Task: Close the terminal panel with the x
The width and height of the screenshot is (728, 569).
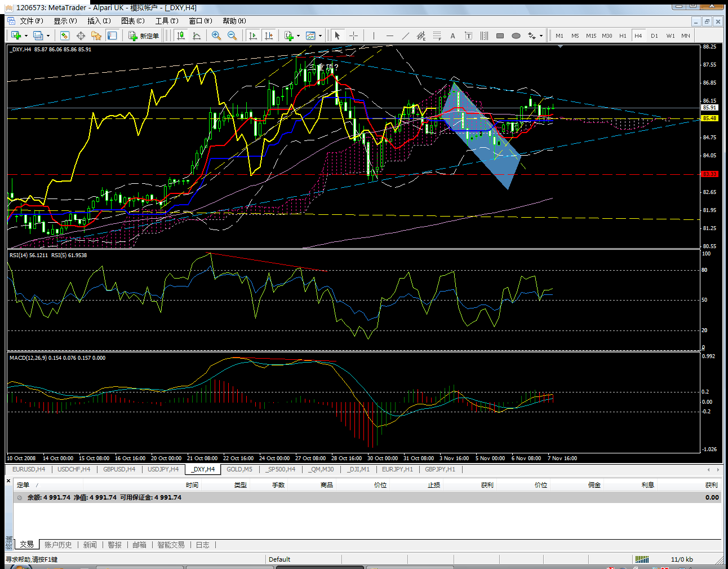Action: 8,480
